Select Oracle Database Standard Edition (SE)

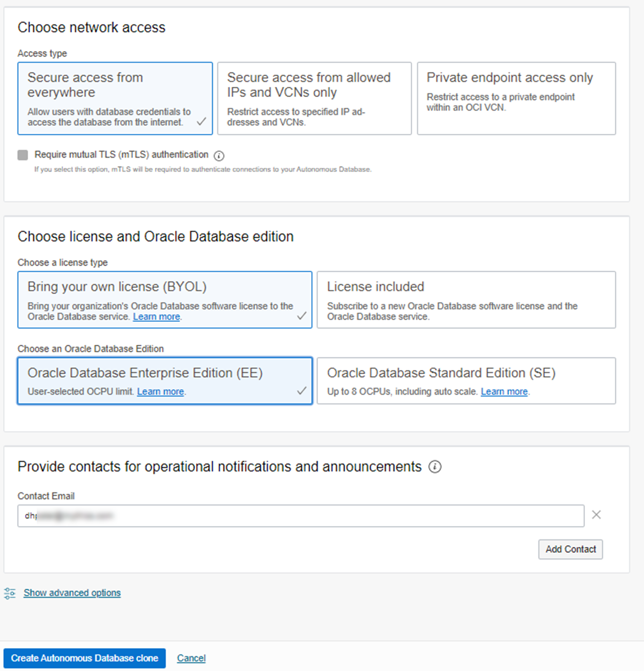(x=466, y=381)
